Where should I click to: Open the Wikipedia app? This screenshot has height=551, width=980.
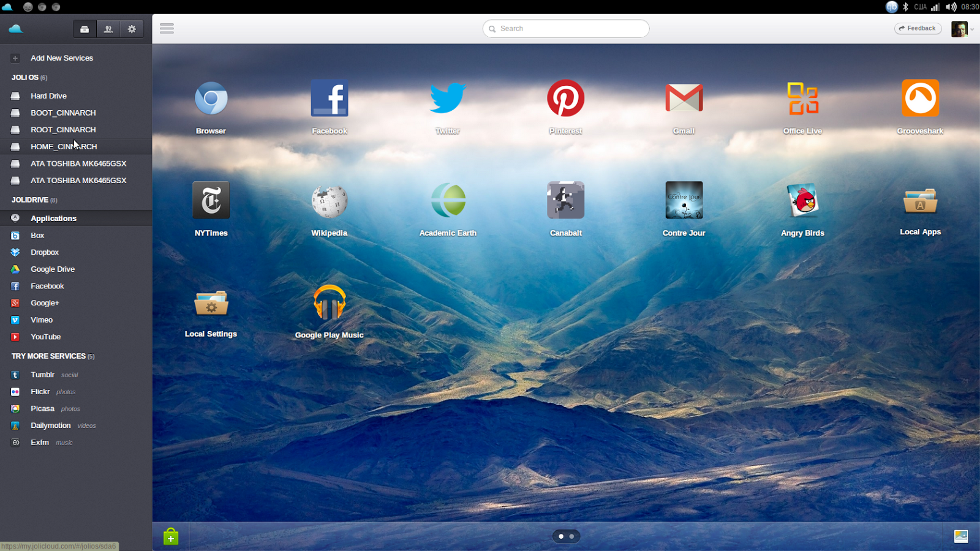[x=330, y=200]
